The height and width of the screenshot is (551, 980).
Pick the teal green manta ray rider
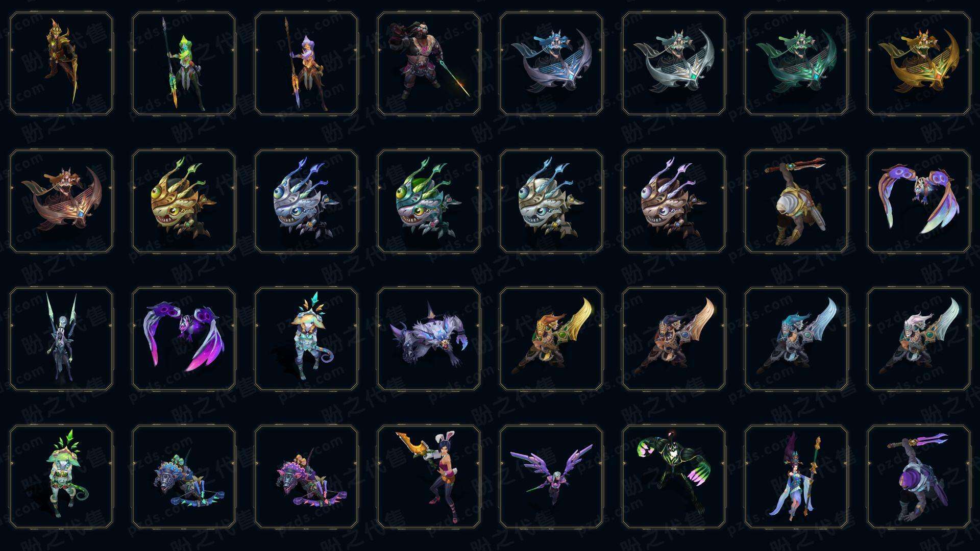[x=796, y=64]
